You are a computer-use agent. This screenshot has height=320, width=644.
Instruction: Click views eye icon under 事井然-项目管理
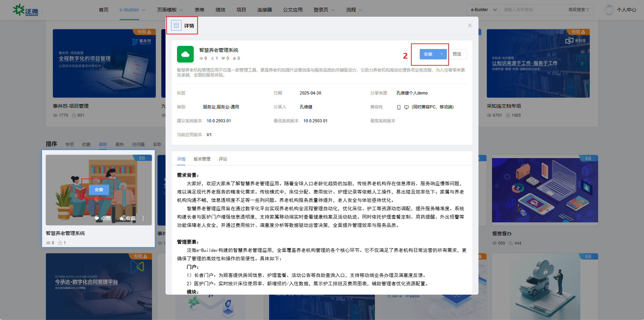pyautogui.click(x=55, y=115)
